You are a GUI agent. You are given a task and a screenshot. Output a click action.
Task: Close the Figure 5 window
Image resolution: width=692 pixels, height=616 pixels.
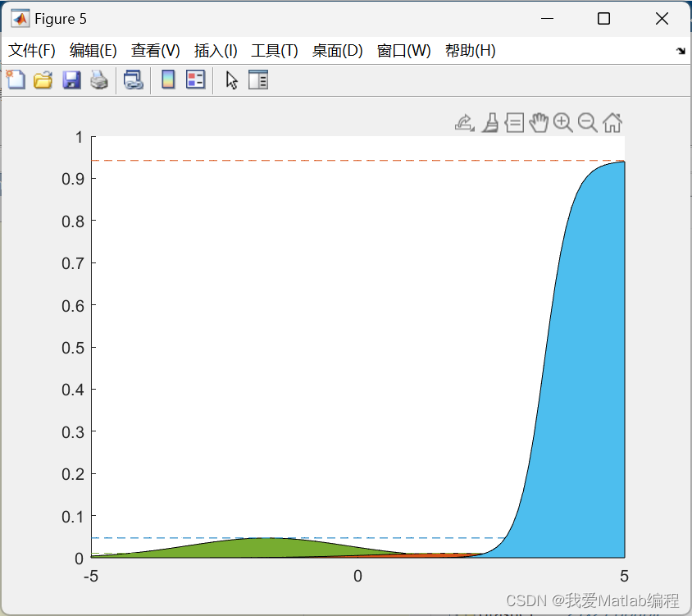point(662,19)
